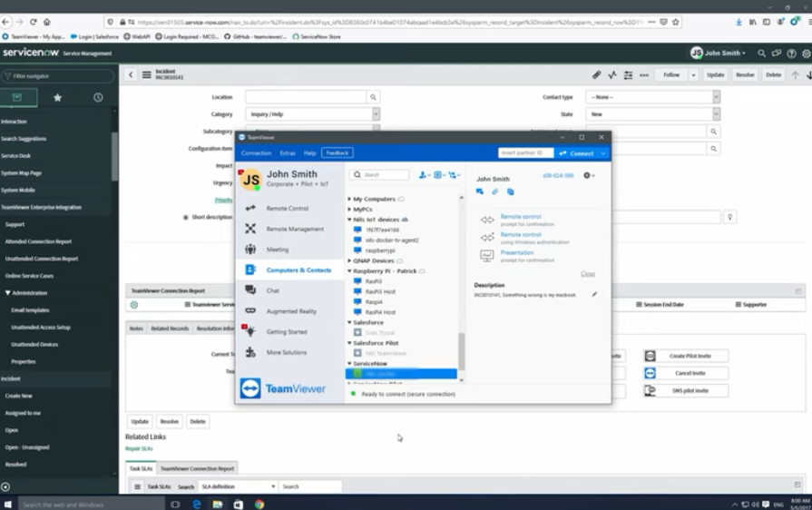Open the TeamViewer Extras menu

[288, 153]
